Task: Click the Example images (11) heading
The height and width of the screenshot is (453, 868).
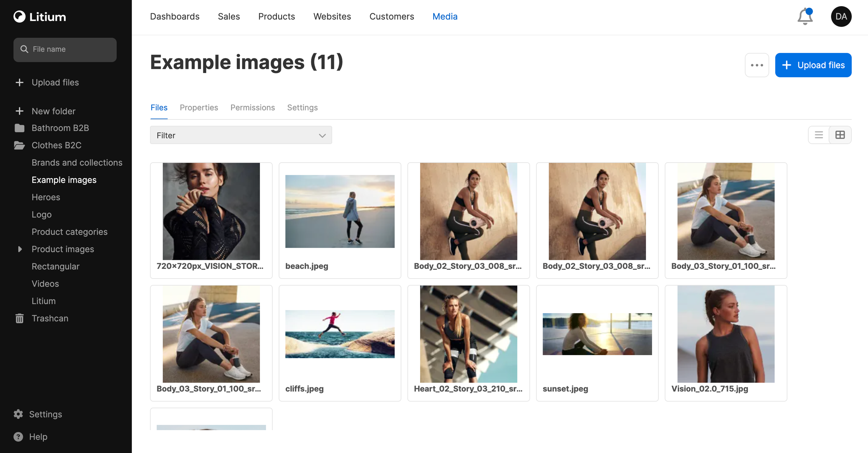Action: 247,62
